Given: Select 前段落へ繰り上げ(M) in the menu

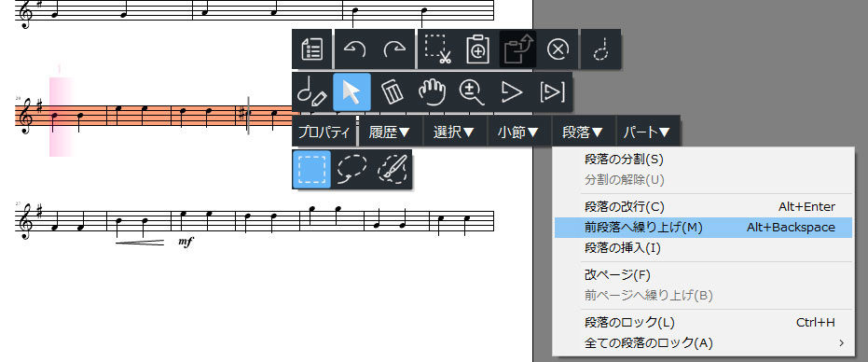Looking at the screenshot, I should click(x=703, y=228).
